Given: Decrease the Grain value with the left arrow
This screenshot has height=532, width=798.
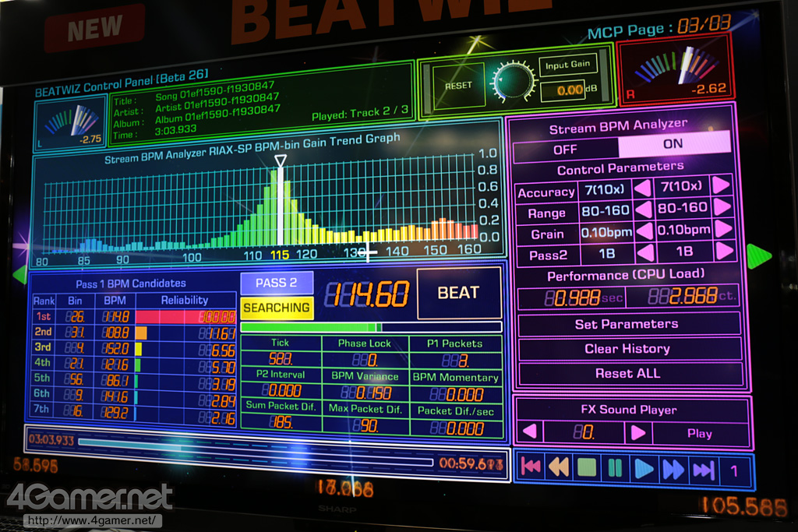Looking at the screenshot, I should tap(644, 231).
